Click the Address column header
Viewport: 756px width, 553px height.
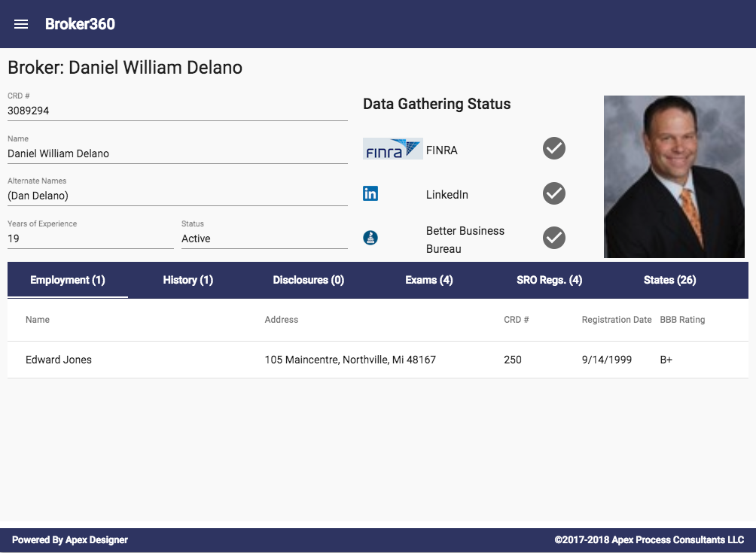[x=282, y=320]
